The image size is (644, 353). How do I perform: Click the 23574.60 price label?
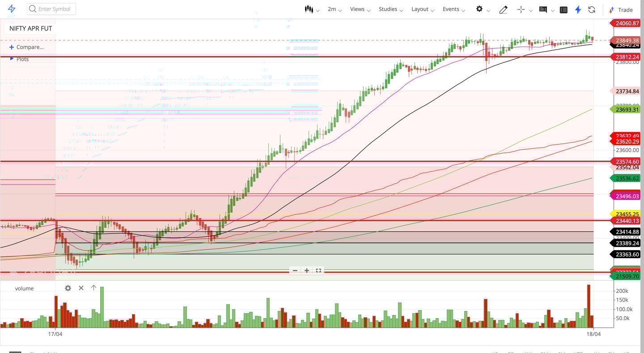click(x=626, y=161)
